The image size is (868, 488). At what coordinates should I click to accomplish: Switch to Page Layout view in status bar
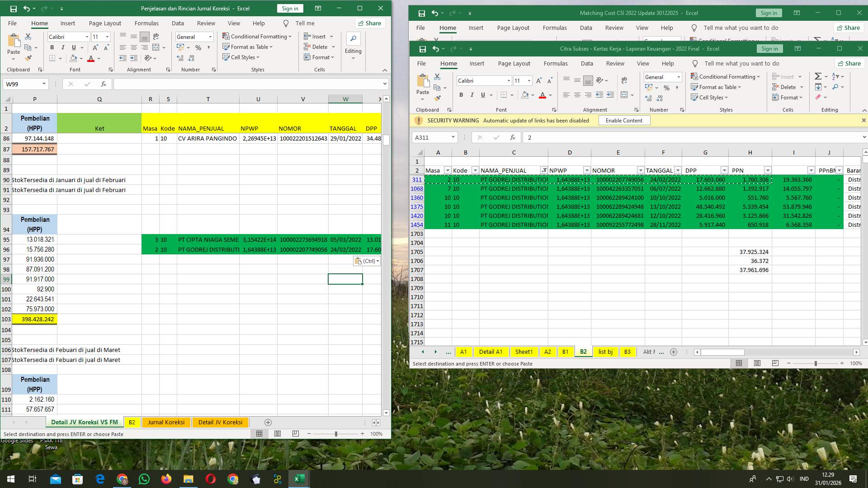[x=757, y=363]
